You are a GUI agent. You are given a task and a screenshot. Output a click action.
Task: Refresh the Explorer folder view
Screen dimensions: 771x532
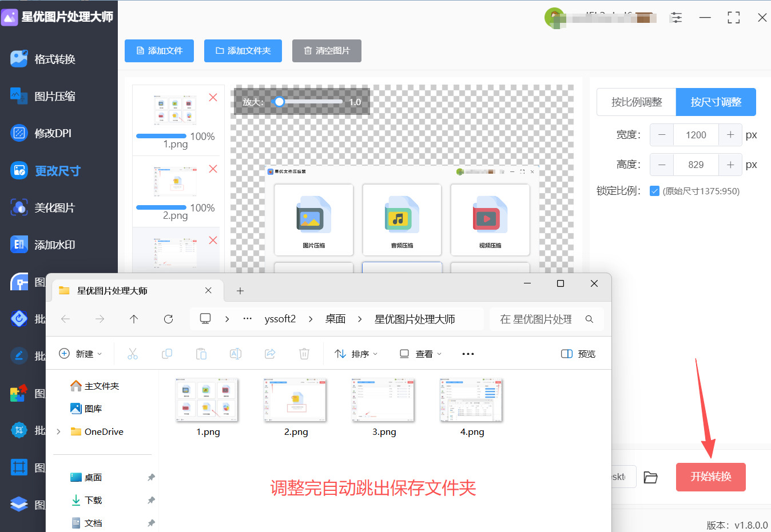coord(168,319)
